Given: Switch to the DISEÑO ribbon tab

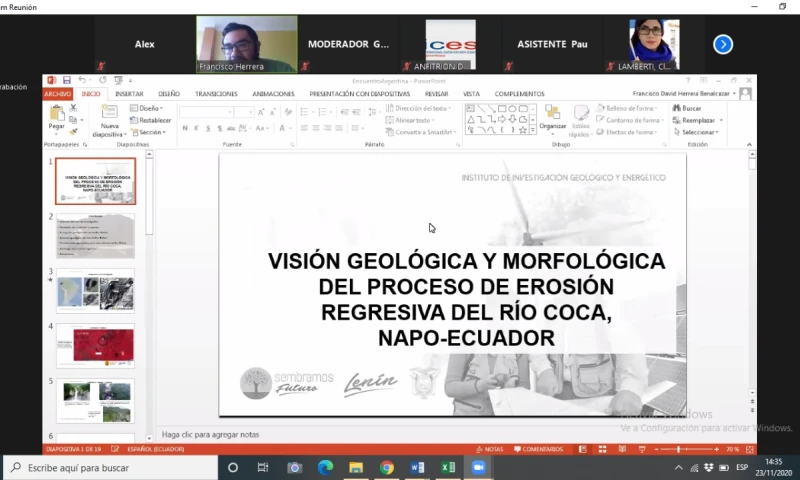Looking at the screenshot, I should point(169,94).
